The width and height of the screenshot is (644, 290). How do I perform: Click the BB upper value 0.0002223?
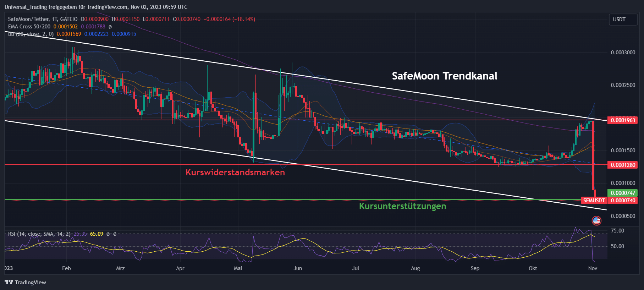coord(96,34)
